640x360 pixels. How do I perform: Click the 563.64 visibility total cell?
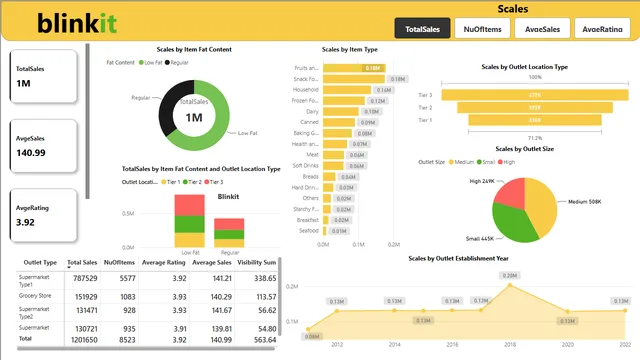click(x=265, y=340)
